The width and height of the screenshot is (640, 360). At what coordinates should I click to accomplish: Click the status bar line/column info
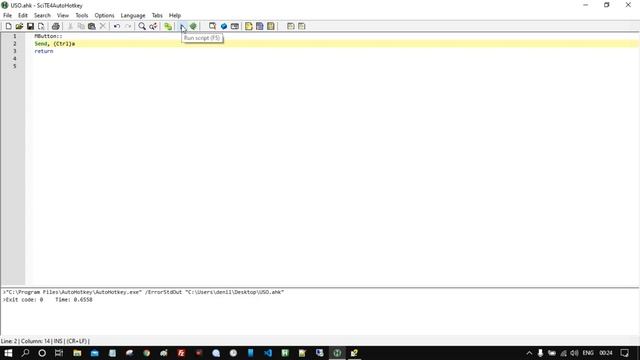pos(45,341)
